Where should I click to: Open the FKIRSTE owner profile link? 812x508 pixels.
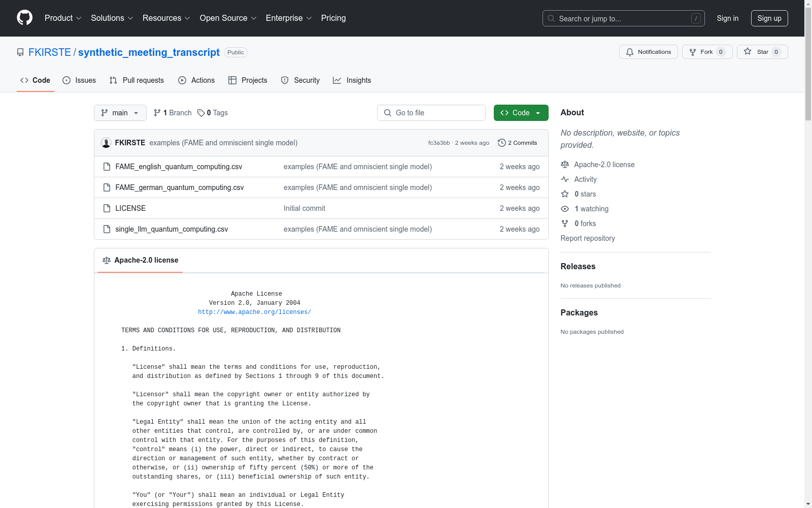50,52
